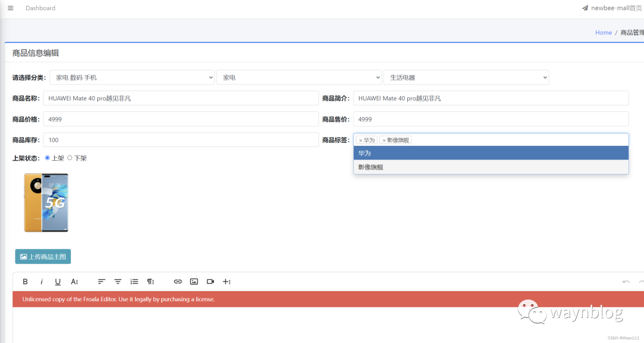Image resolution: width=644 pixels, height=343 pixels.
Task: Click the 上传商品主图 upload button
Action: coord(43,257)
